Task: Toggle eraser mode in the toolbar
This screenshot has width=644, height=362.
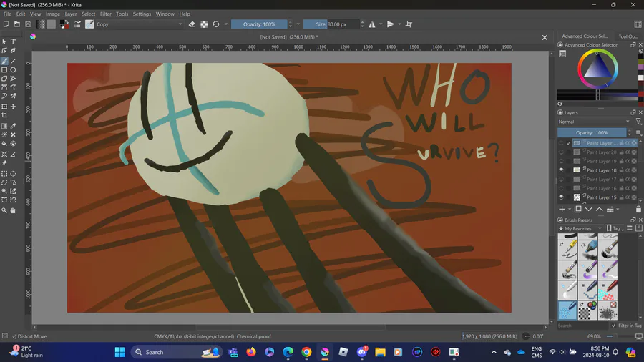Action: click(x=192, y=24)
